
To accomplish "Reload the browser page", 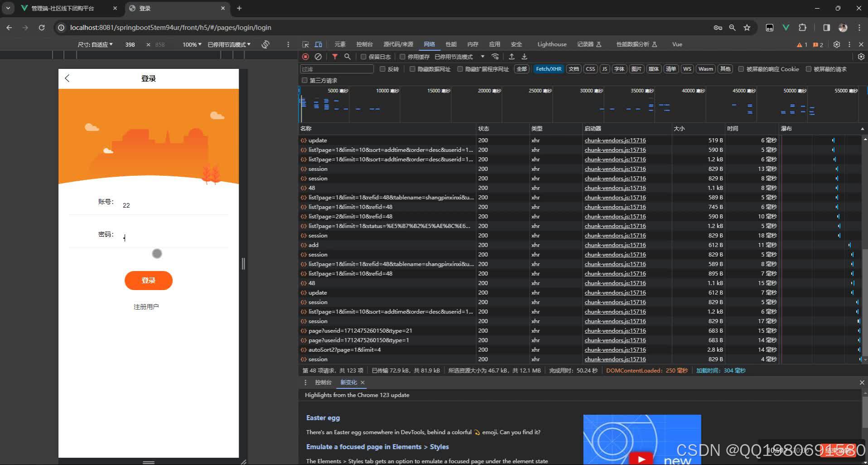I will [42, 28].
